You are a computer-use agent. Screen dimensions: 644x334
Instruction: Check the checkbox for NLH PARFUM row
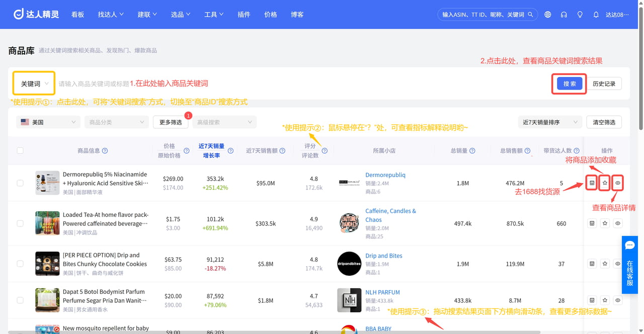[x=20, y=300]
